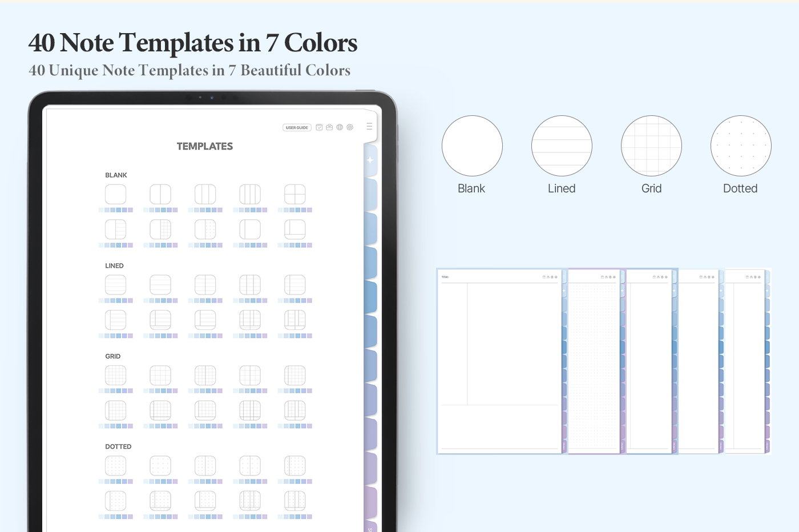799x532 pixels.
Task: Select the sparkle star side tab
Action: [x=370, y=160]
